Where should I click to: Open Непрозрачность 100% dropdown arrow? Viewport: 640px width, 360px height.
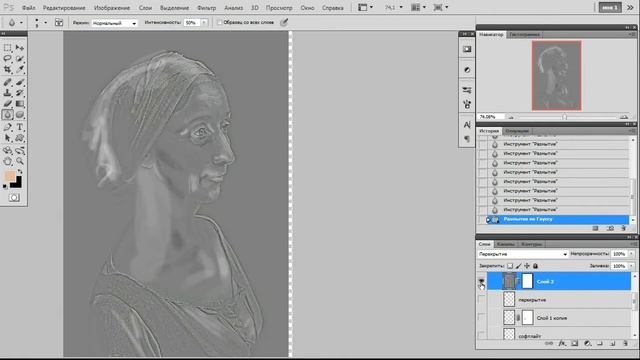point(631,254)
